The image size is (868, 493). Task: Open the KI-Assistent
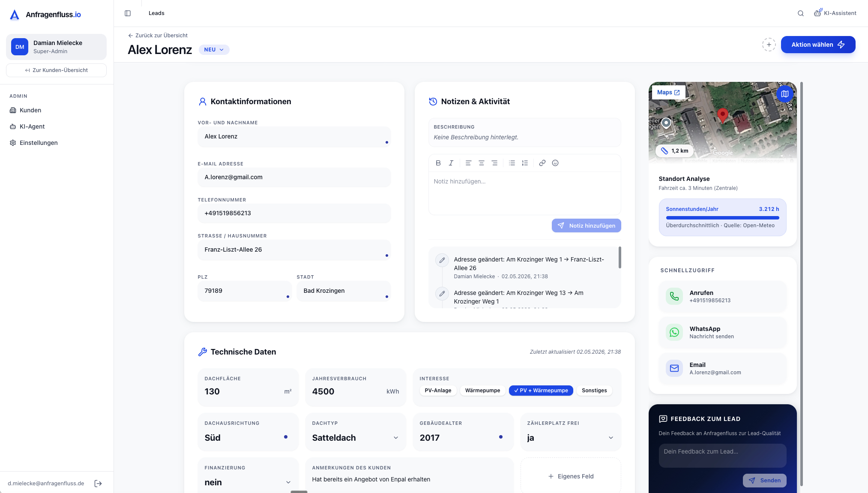tap(835, 13)
